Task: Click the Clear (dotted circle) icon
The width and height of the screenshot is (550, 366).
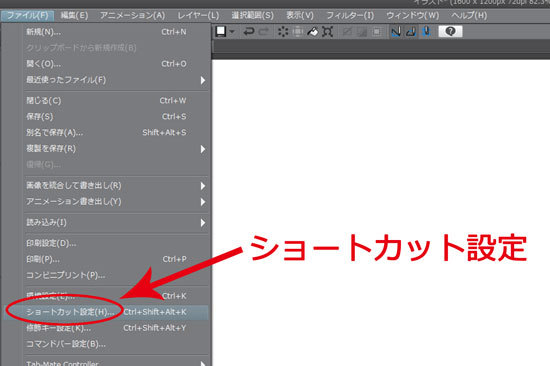Action: tap(283, 32)
